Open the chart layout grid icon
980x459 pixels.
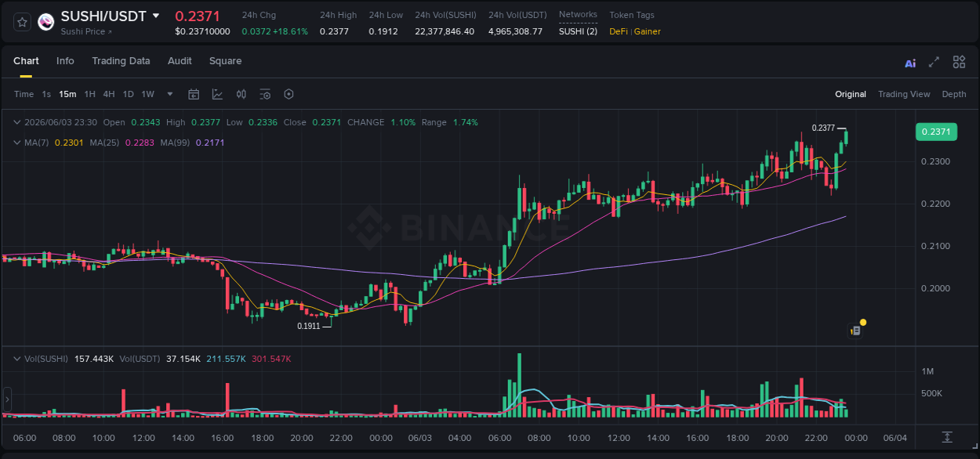(x=959, y=62)
